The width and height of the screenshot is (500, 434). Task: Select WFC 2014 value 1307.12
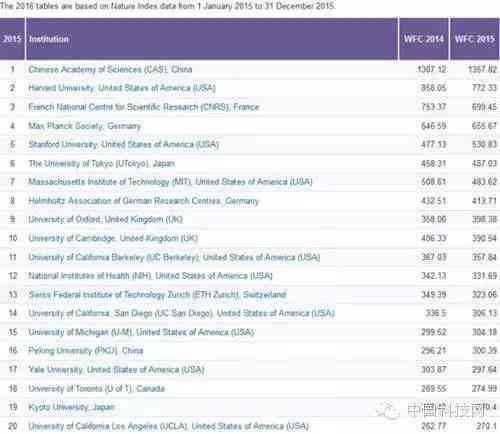point(432,69)
